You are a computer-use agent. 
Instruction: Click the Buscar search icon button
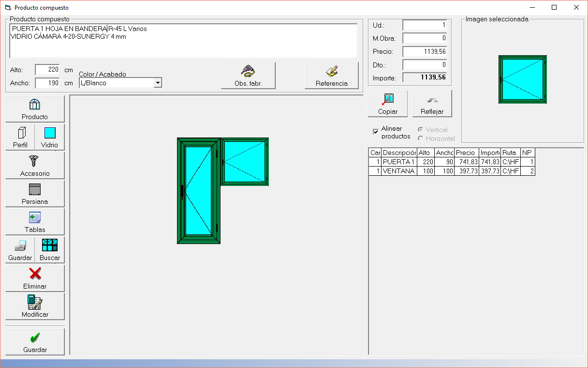point(50,249)
